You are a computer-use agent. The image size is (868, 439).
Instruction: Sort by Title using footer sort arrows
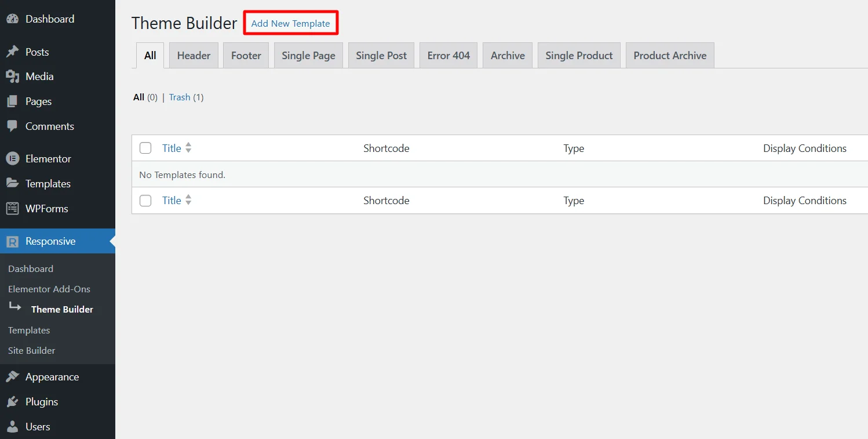click(188, 201)
